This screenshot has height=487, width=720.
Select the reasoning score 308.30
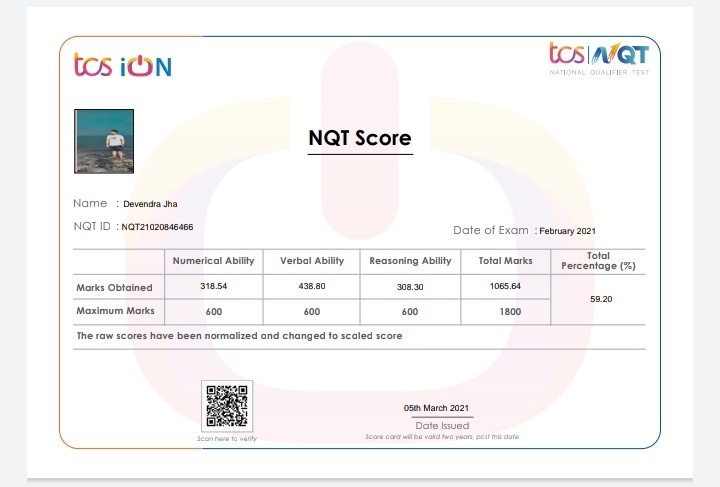coord(410,287)
